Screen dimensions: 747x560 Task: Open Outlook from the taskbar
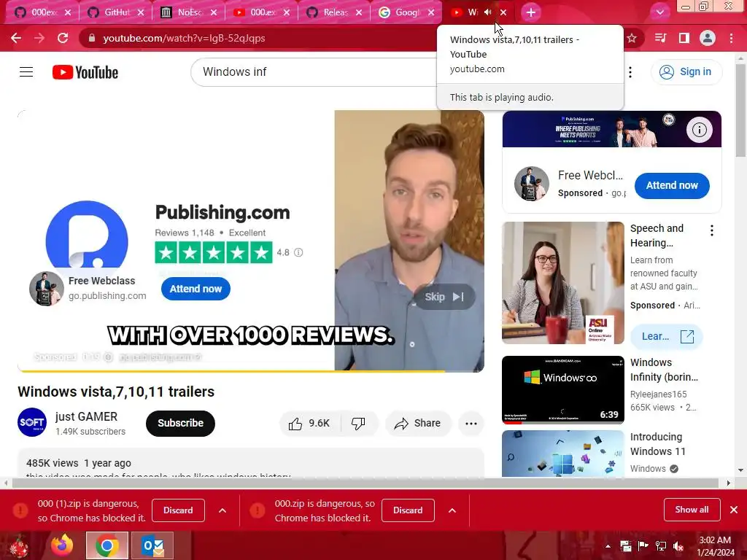click(152, 545)
